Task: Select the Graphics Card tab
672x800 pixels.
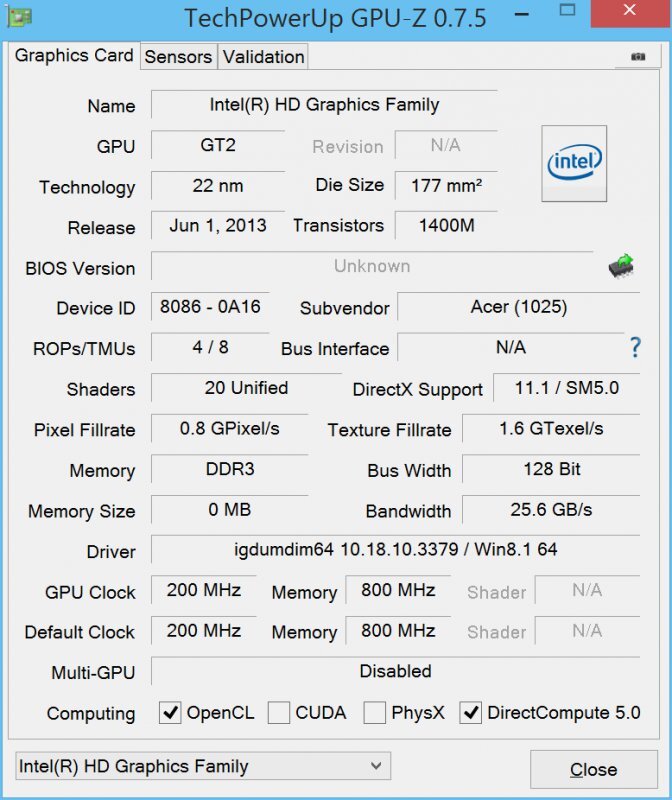Action: (x=73, y=56)
